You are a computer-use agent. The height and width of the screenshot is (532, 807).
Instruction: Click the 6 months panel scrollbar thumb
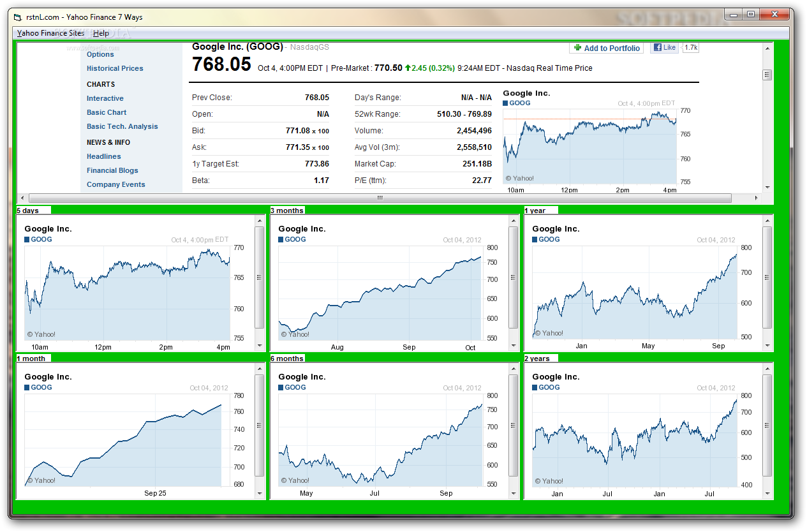point(514,425)
